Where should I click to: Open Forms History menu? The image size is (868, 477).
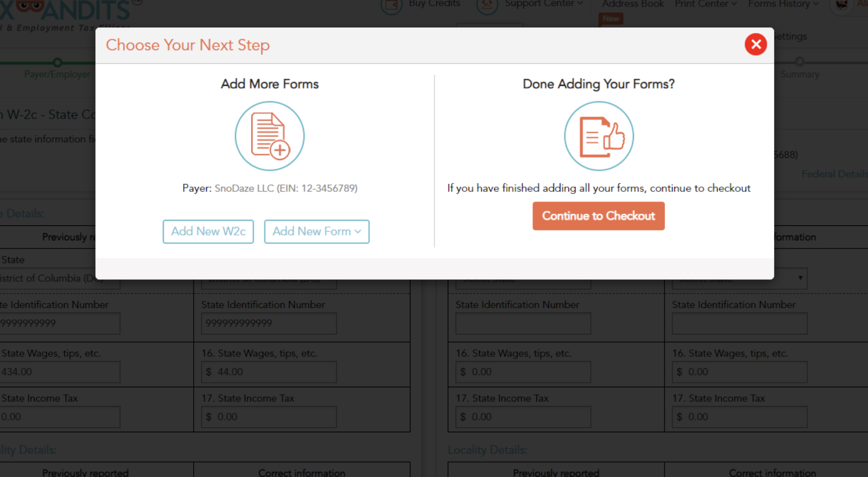click(783, 4)
